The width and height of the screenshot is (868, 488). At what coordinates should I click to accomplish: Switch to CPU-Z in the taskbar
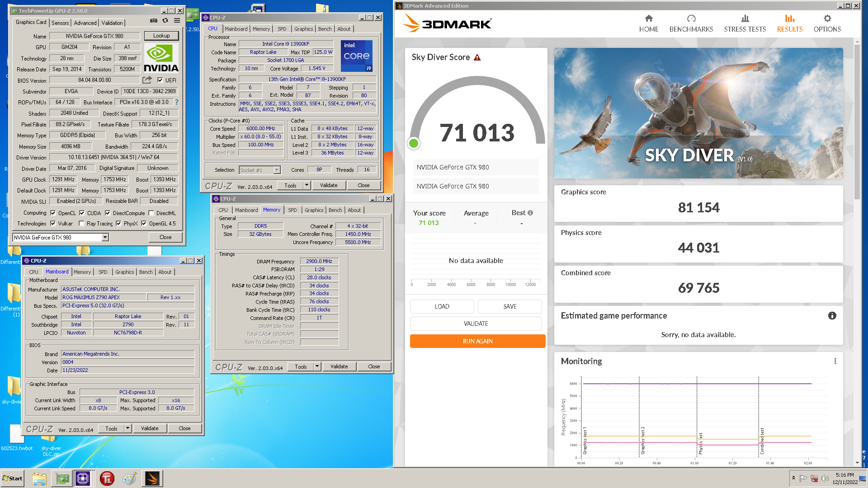[83, 479]
